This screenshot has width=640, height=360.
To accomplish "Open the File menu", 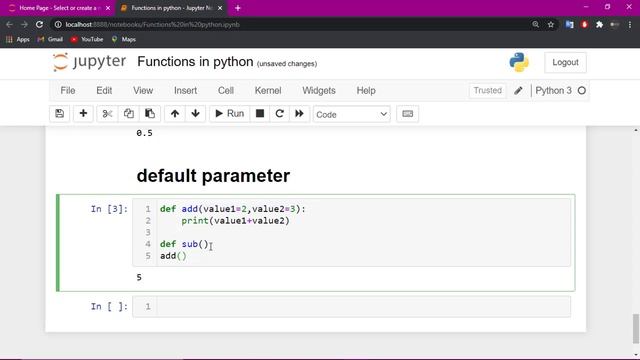I will pos(68,91).
